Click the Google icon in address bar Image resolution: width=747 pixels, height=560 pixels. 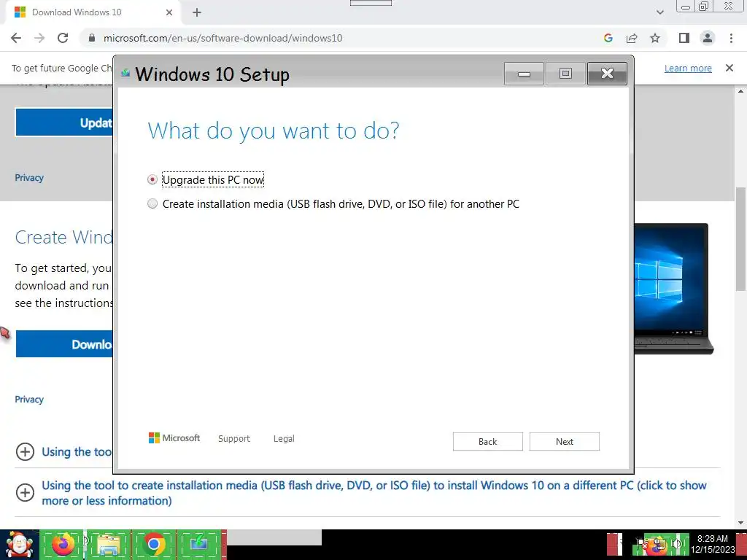(608, 38)
